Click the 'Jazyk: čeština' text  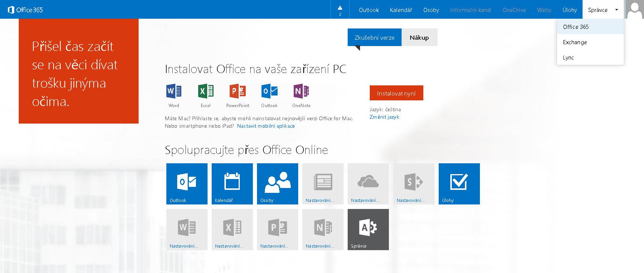tap(385, 109)
